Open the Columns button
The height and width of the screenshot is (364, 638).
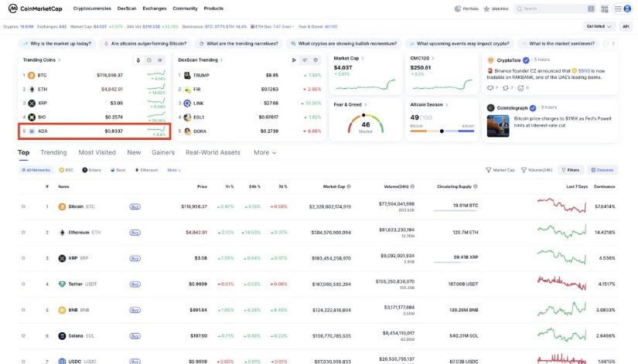(x=602, y=170)
